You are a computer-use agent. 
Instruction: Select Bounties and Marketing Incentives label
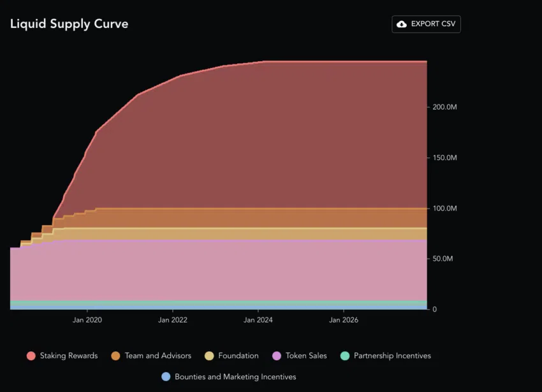[x=235, y=377]
